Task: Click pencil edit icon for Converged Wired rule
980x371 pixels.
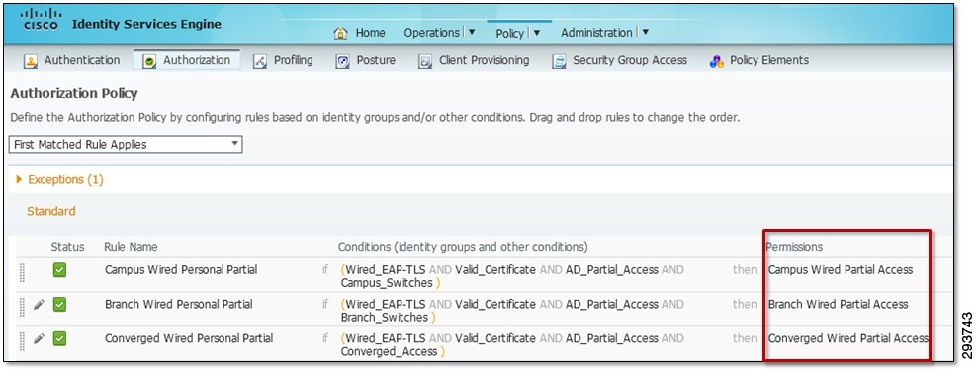Action: click(39, 338)
